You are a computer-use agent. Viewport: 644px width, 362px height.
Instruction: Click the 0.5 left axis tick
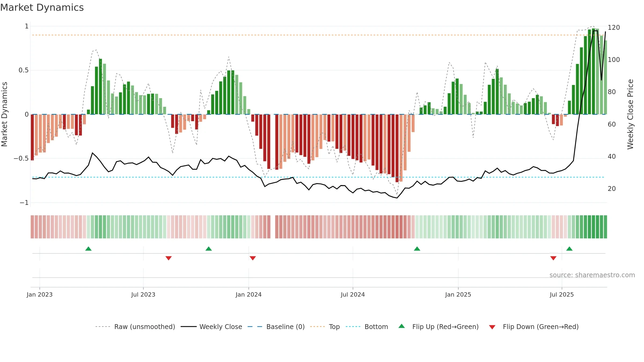(23, 70)
